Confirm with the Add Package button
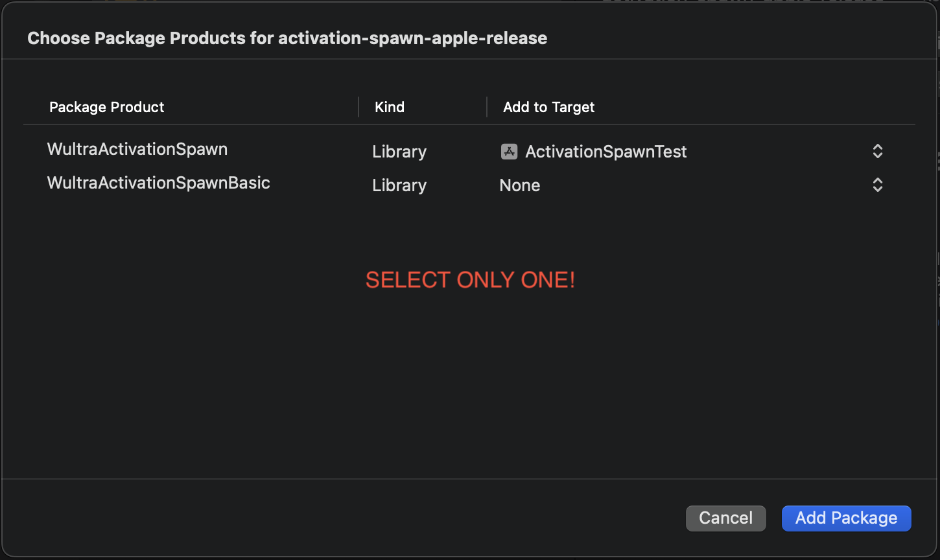Screen dimensions: 940x560 pos(847,519)
